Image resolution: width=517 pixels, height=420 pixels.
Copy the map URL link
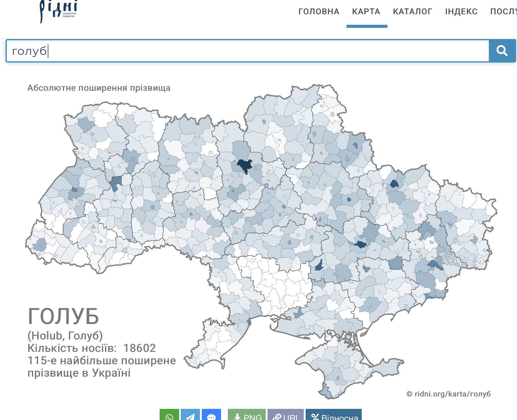[285, 415]
